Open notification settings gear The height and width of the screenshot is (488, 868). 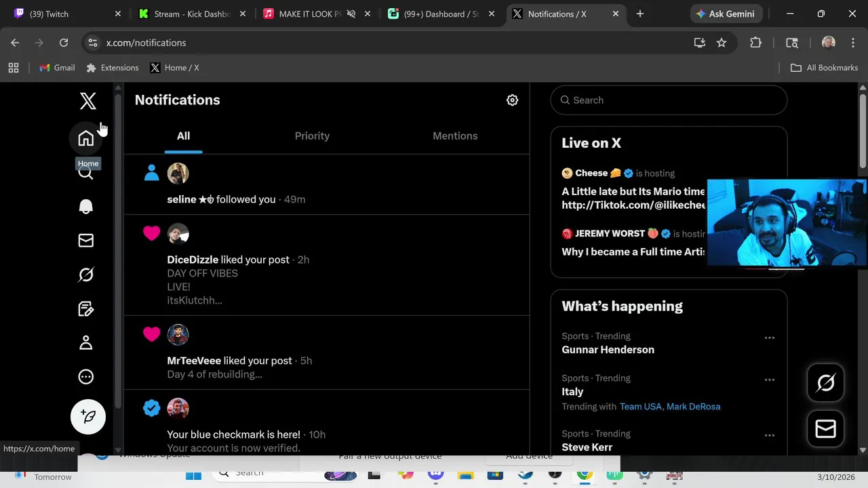513,100
